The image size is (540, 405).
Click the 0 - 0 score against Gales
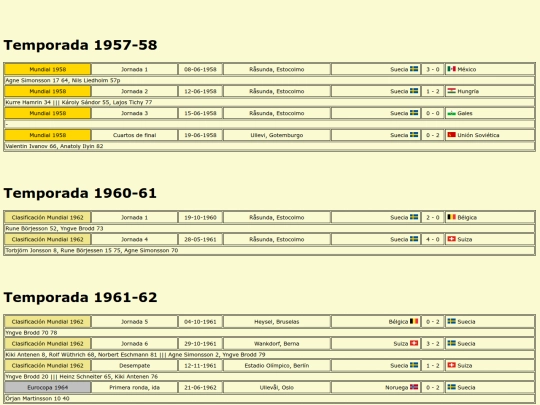[x=433, y=113]
